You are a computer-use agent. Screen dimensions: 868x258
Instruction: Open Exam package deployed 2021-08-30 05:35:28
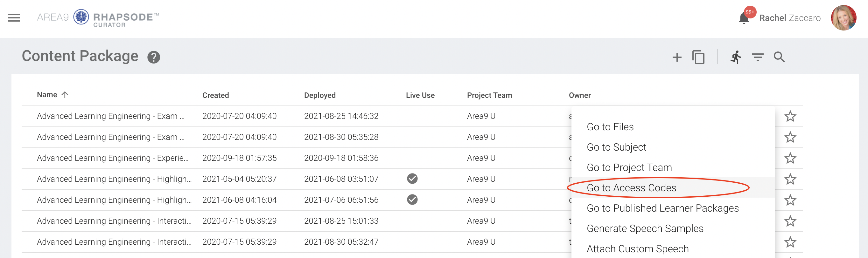[110, 137]
